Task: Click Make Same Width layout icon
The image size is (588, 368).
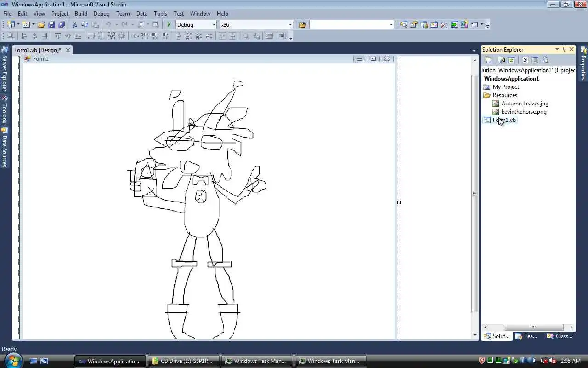Action: click(x=91, y=36)
